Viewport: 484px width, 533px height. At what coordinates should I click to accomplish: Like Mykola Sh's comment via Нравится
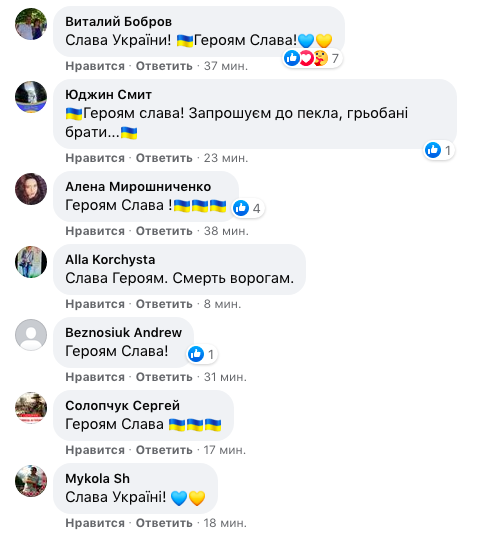(x=95, y=523)
